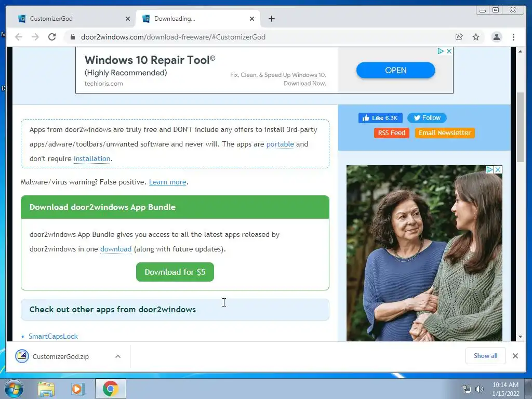Click CustomizerGod.zip file icon
This screenshot has width=532, height=399.
pos(22,356)
